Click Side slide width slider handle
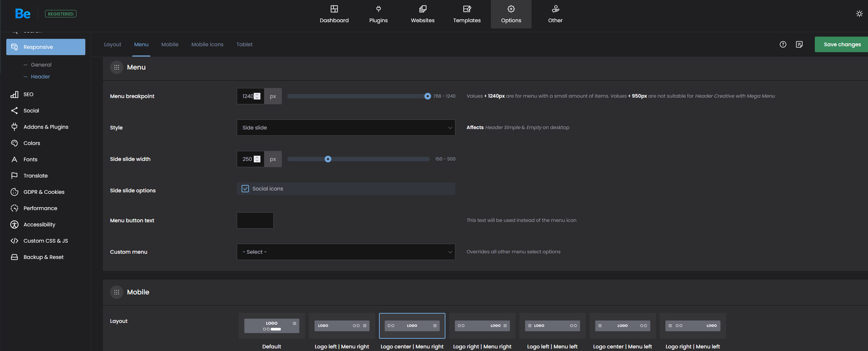Image resolution: width=868 pixels, height=351 pixels. click(x=328, y=159)
